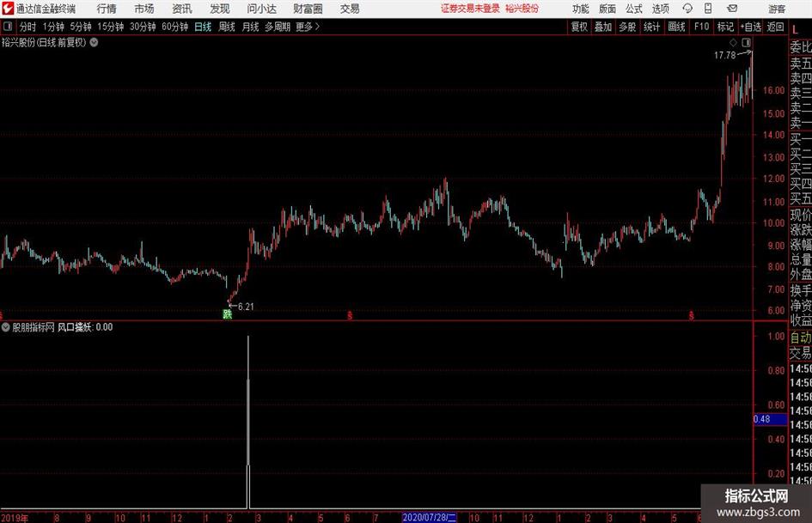Click the 复权 toolbar button
The width and height of the screenshot is (812, 523).
click(x=579, y=27)
